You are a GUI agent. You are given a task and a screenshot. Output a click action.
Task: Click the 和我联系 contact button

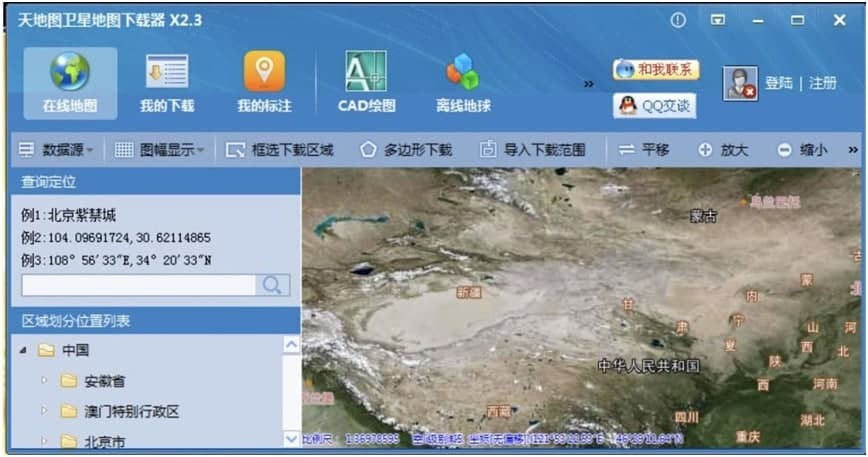point(656,70)
